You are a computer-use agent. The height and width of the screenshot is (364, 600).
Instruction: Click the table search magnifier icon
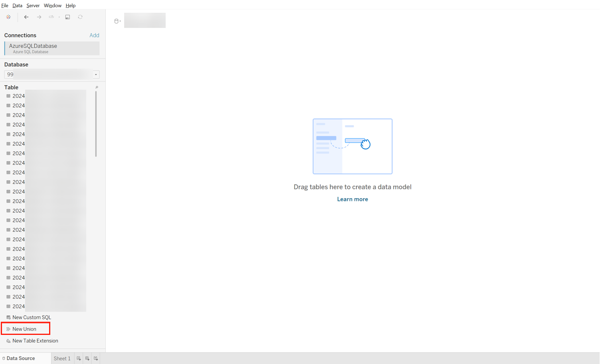pos(97,87)
